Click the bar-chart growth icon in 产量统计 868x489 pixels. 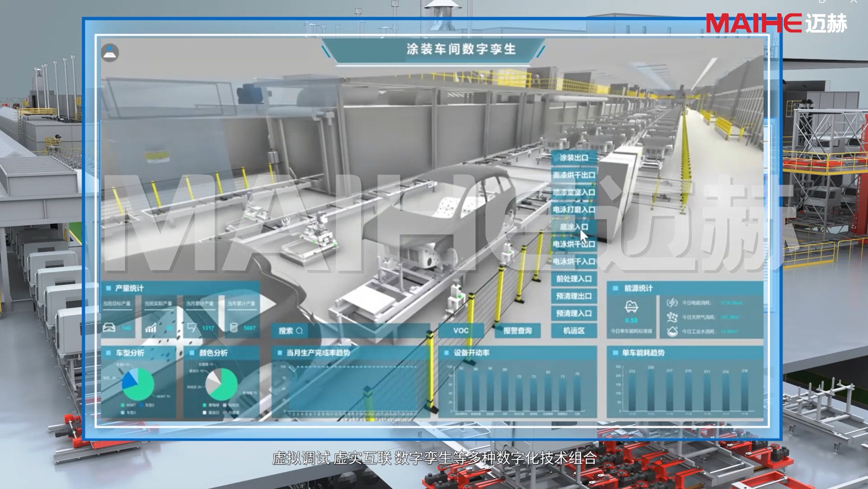(151, 328)
